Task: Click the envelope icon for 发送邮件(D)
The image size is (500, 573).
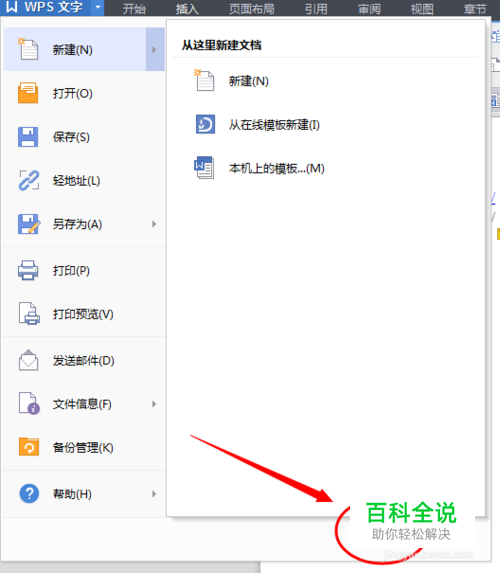Action: (28, 360)
